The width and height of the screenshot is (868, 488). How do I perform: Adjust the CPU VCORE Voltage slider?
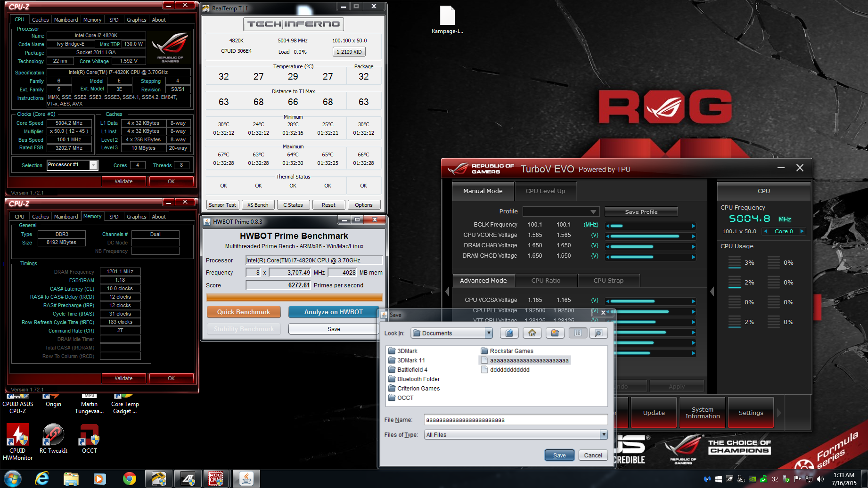[650, 236]
